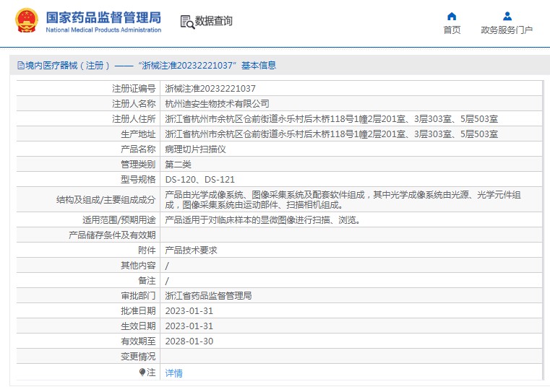Click the page header 基本信息 title

(259, 66)
